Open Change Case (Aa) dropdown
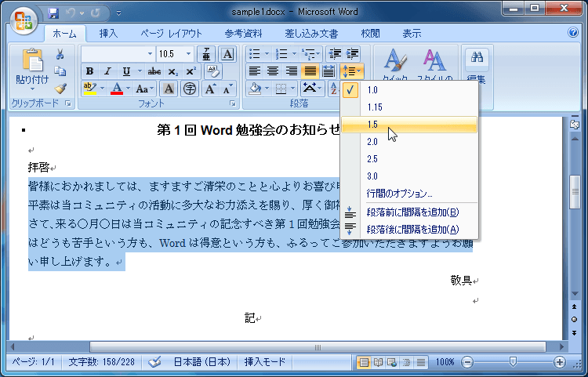The width and height of the screenshot is (588, 377). pyautogui.click(x=145, y=89)
